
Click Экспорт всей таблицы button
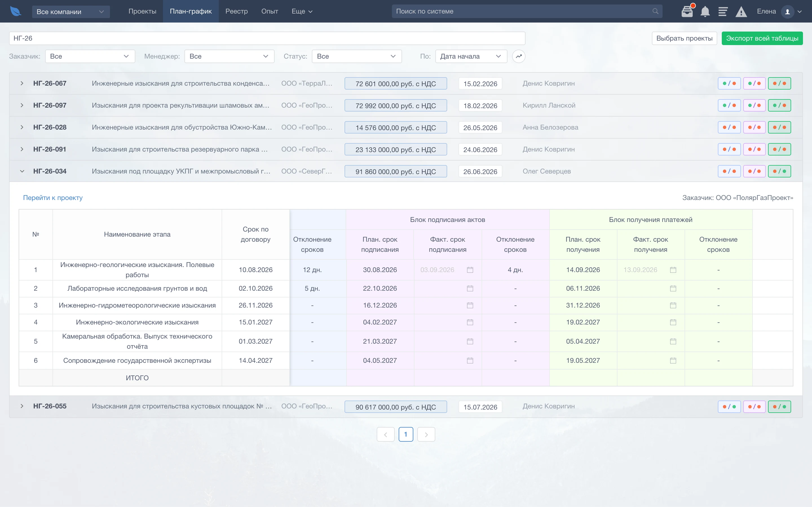pyautogui.click(x=762, y=38)
